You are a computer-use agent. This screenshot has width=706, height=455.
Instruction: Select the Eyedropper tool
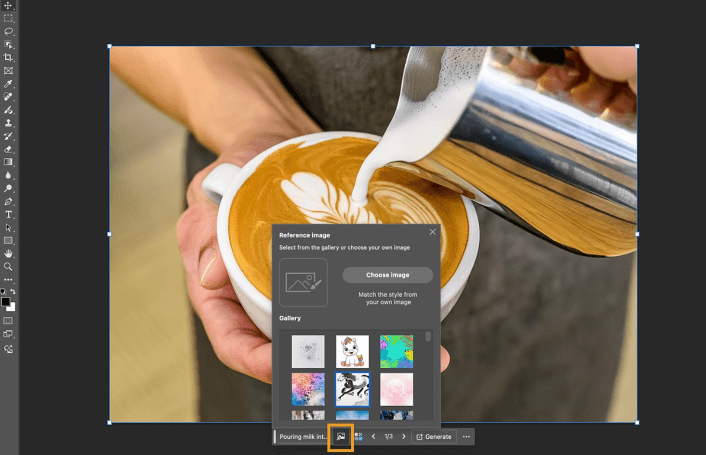point(9,84)
